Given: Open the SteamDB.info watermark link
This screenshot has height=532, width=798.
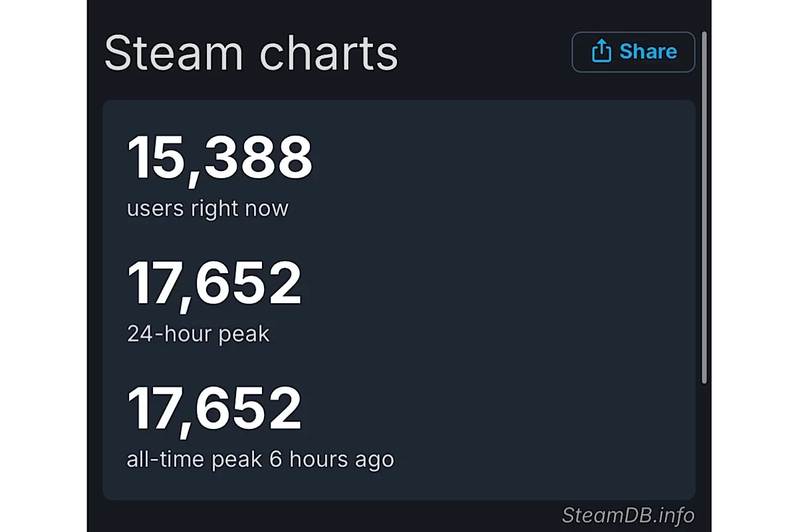Looking at the screenshot, I should (628, 515).
